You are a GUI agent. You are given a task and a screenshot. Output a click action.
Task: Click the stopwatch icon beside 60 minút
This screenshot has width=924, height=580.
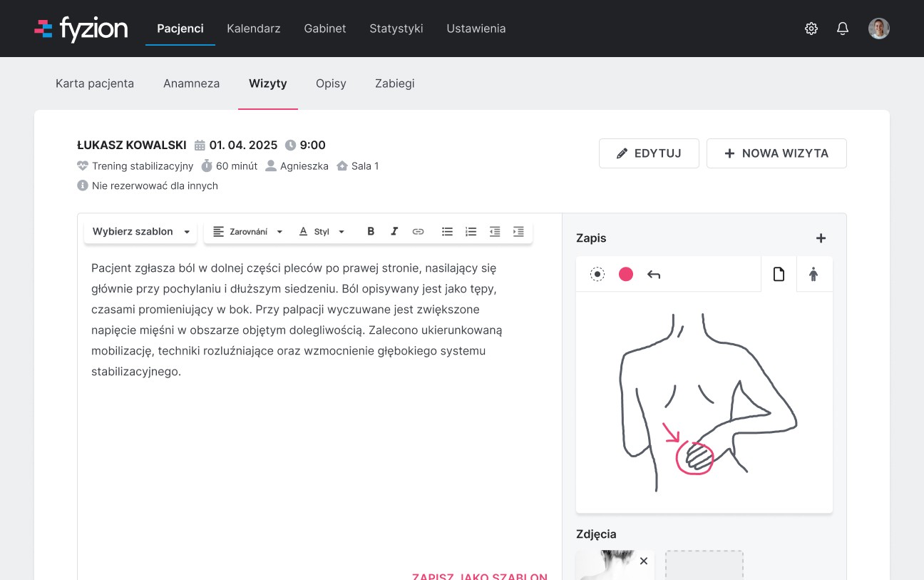coord(207,166)
